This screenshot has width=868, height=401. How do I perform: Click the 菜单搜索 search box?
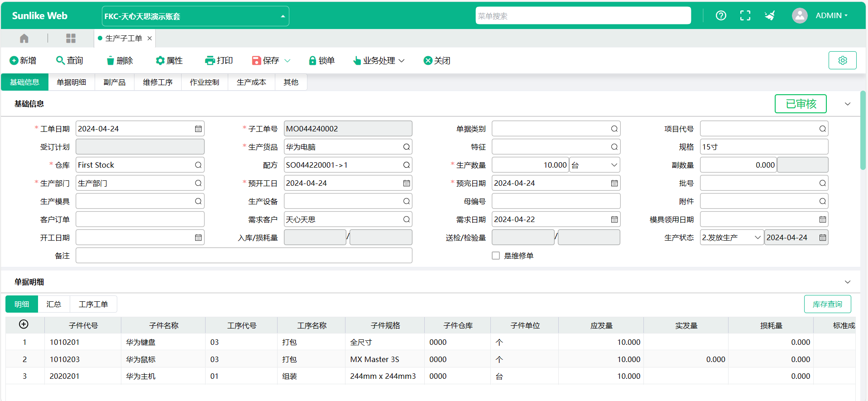coord(583,15)
